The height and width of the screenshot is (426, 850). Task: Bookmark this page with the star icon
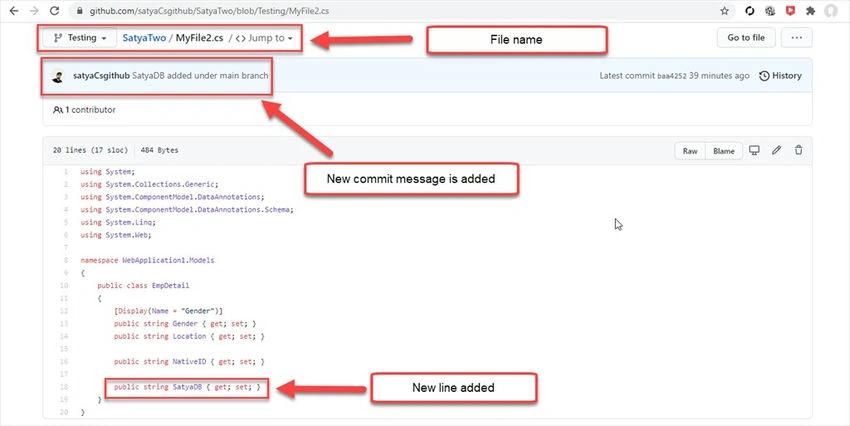pos(724,11)
